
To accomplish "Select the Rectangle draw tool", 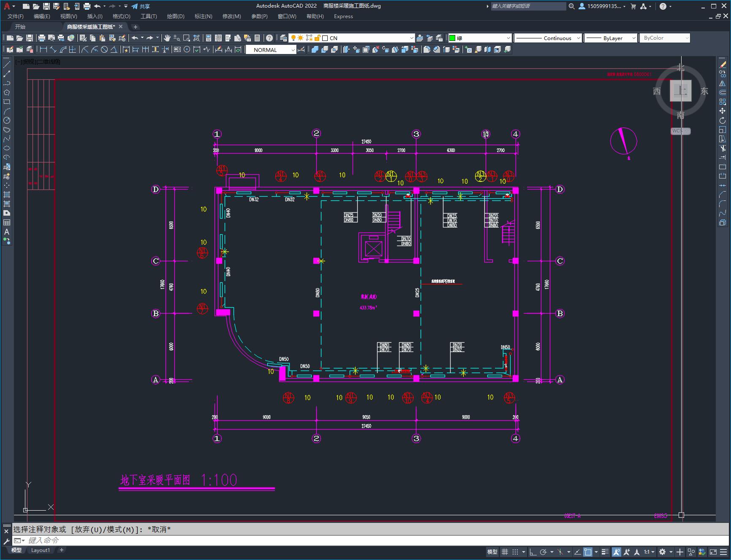I will tap(7, 102).
